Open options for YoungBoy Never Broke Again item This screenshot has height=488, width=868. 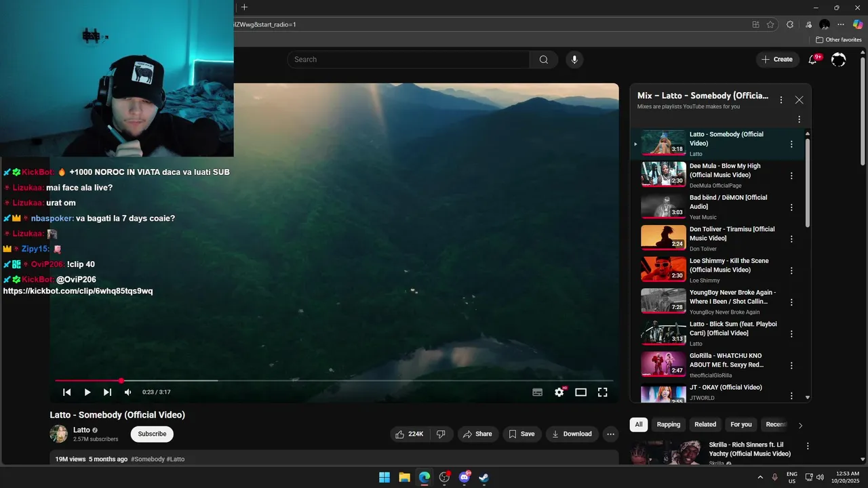pyautogui.click(x=791, y=302)
